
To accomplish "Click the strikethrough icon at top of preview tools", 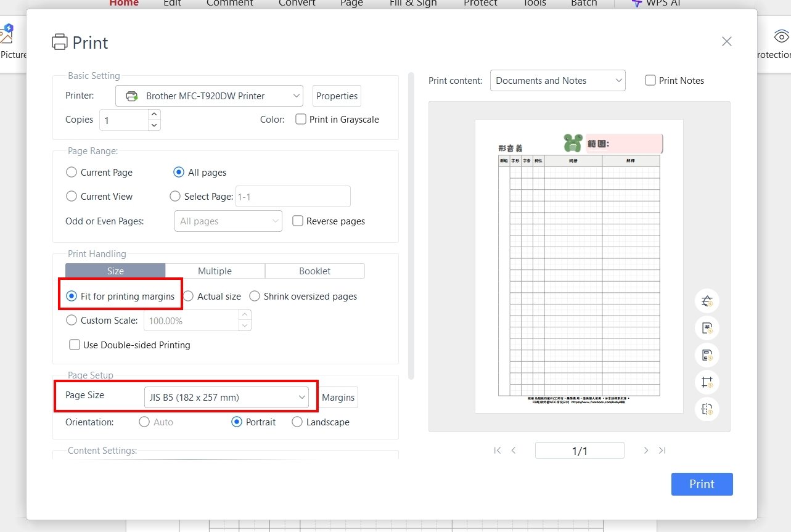I will coord(707,301).
